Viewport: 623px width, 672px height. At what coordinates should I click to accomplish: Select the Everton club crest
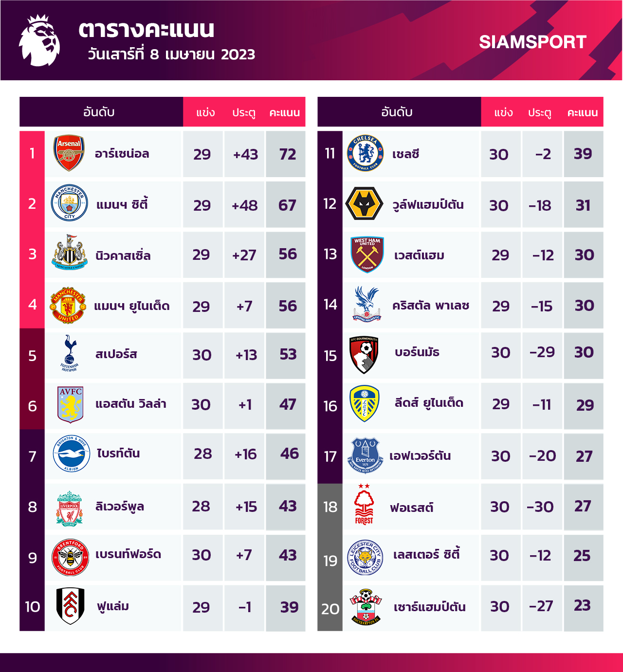[365, 455]
